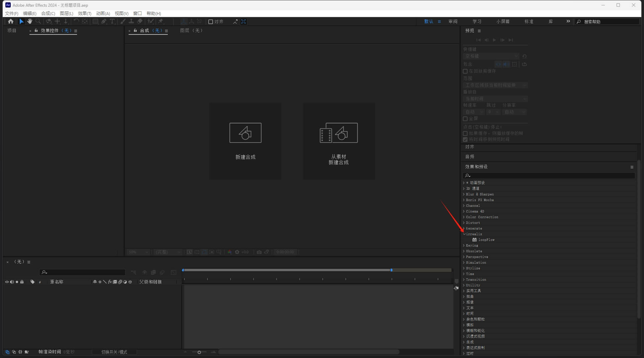Image resolution: width=644 pixels, height=358 pixels.
Task: Click the loopFlow effect preset
Action: [x=486, y=240]
